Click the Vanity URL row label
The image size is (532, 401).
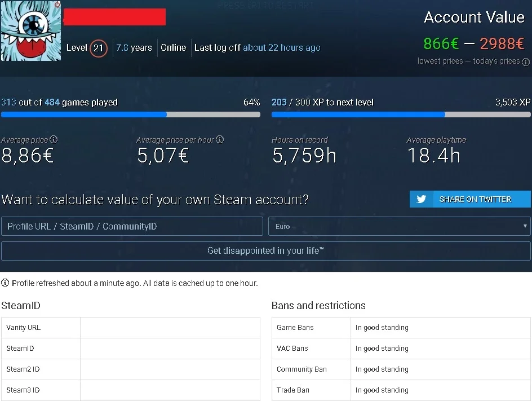click(23, 328)
